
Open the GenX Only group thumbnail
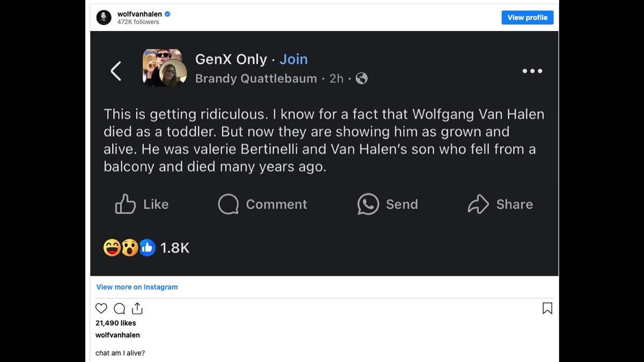[164, 68]
